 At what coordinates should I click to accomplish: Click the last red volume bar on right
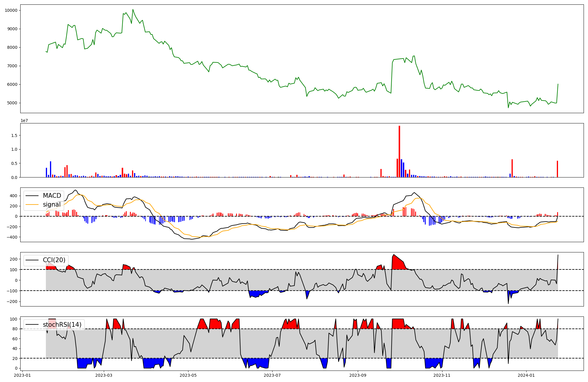[x=557, y=169]
